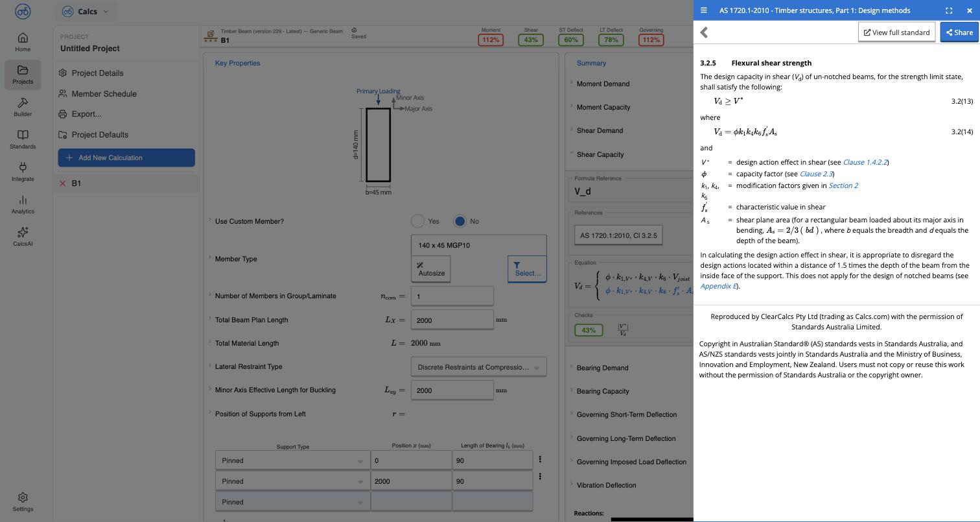This screenshot has width=980, height=522.
Task: Click the Governing 112% badge
Action: 651,40
